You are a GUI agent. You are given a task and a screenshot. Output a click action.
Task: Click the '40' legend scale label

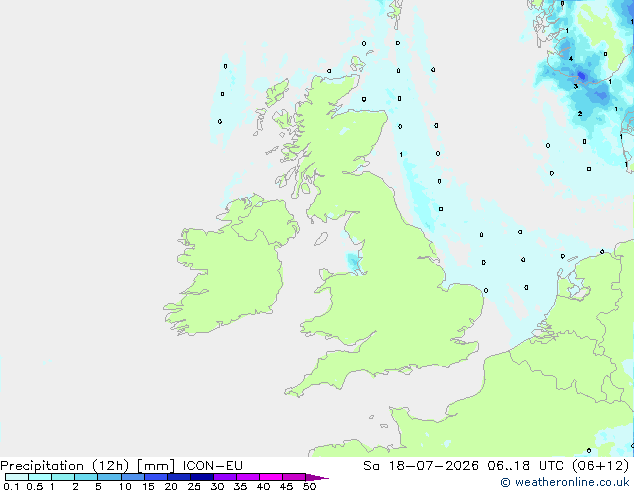[263, 486]
